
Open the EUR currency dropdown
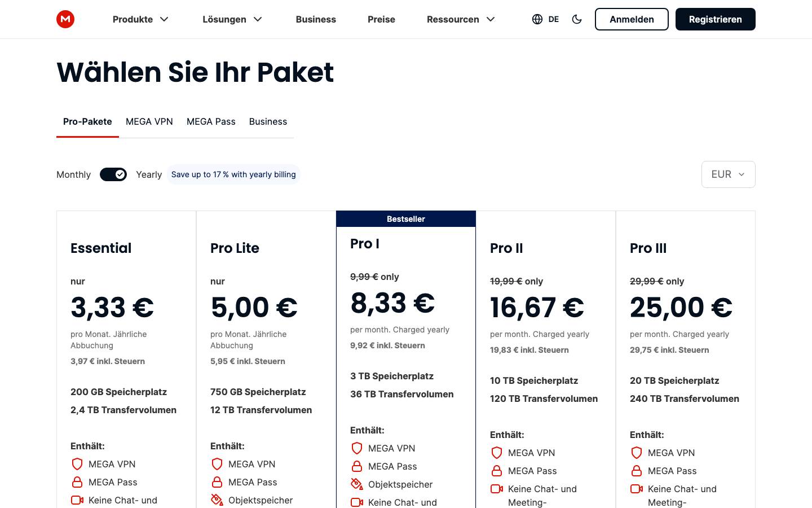728,174
